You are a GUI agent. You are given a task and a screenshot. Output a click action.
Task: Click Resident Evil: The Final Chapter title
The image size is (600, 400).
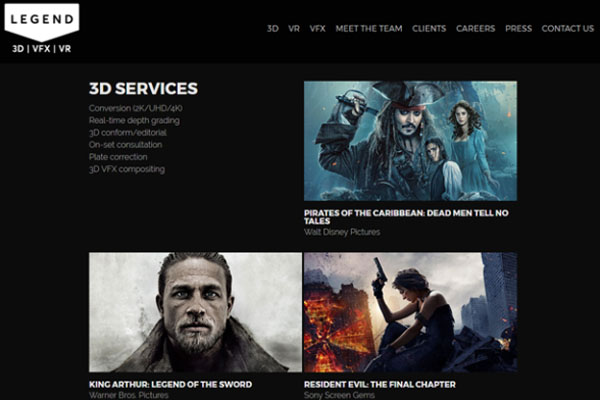click(x=380, y=384)
